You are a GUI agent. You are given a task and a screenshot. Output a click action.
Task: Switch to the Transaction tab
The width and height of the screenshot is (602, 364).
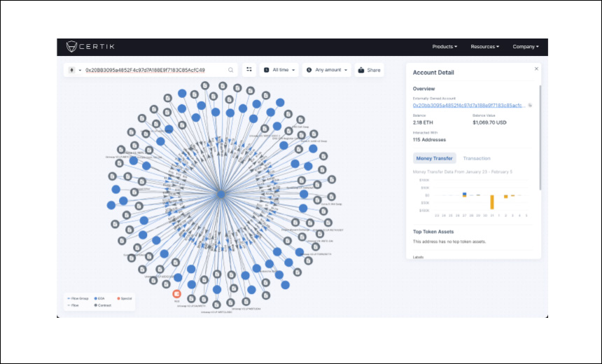pos(477,158)
